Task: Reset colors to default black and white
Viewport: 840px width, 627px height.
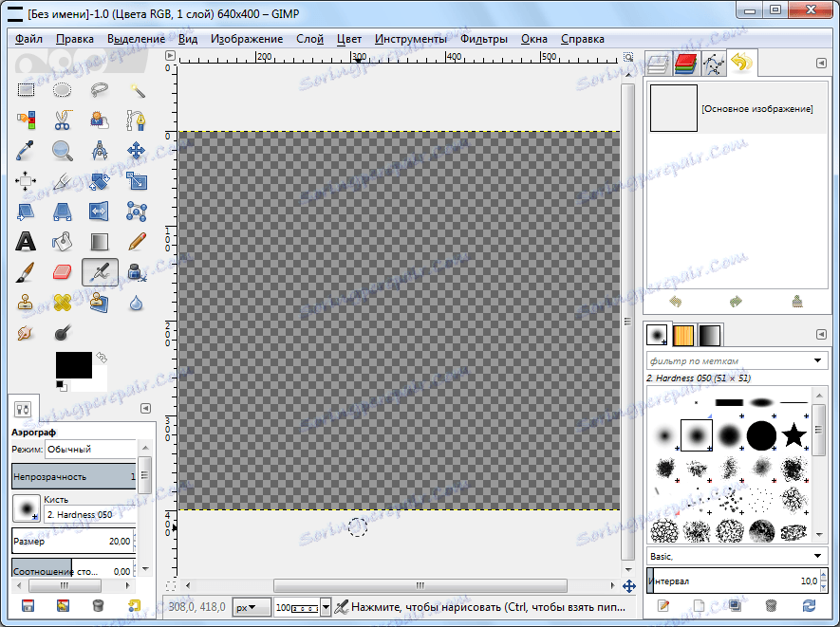Action: click(61, 385)
